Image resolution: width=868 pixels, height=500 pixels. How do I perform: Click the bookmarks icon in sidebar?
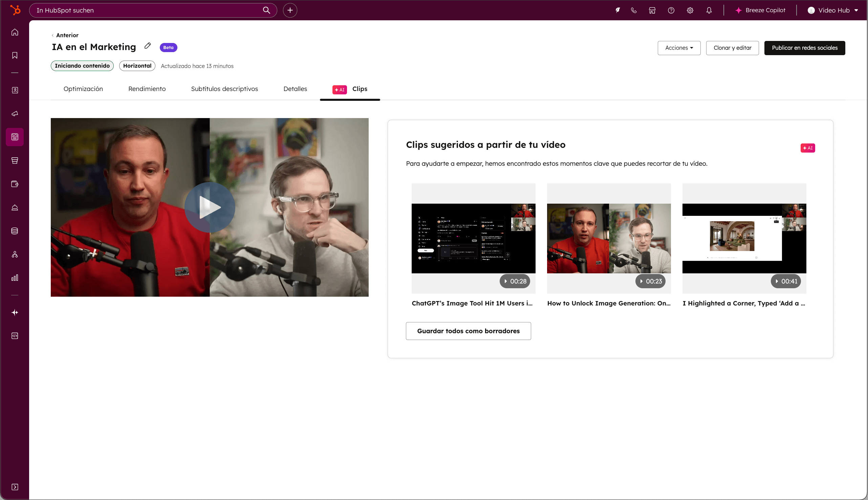(x=15, y=55)
